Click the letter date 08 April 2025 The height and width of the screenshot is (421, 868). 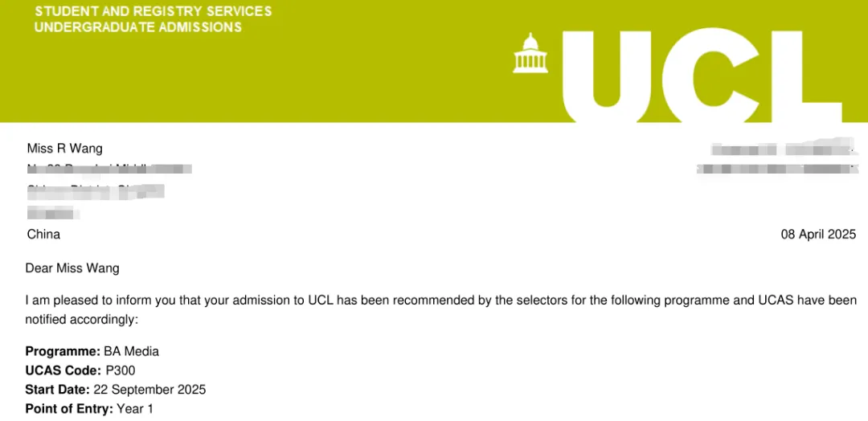click(x=818, y=234)
